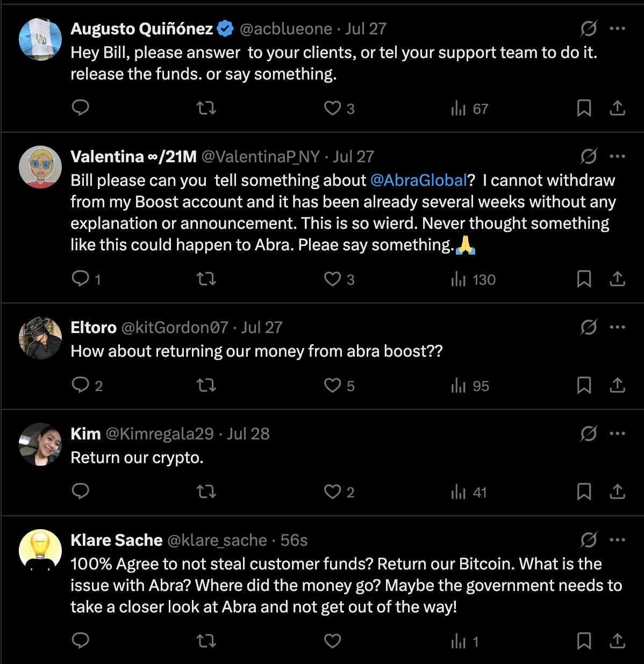The width and height of the screenshot is (644, 664).
Task: Click Grok icon on Eltoro's tweet
Action: tap(589, 327)
